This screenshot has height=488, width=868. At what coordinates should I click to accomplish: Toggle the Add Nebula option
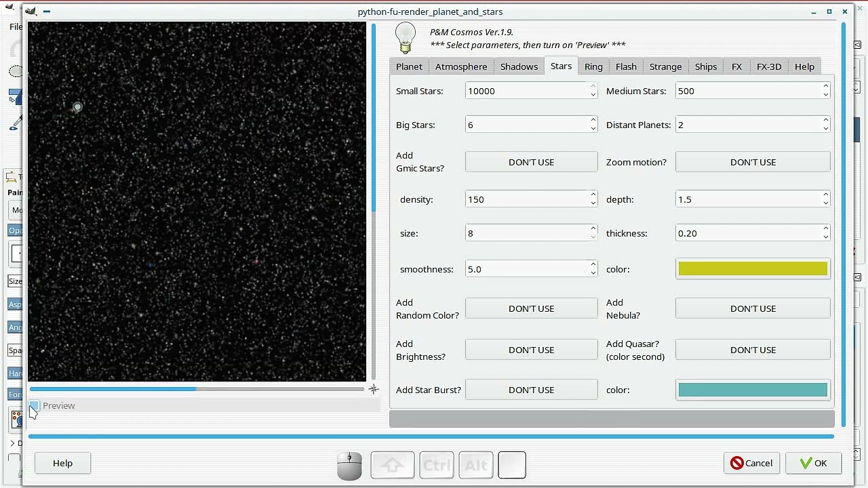click(x=753, y=308)
